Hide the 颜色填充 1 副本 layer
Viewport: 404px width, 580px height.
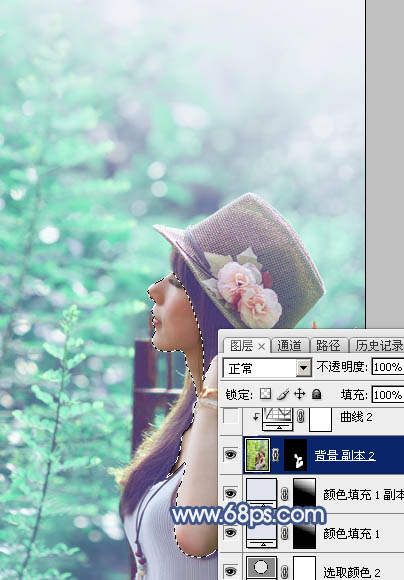tap(231, 494)
